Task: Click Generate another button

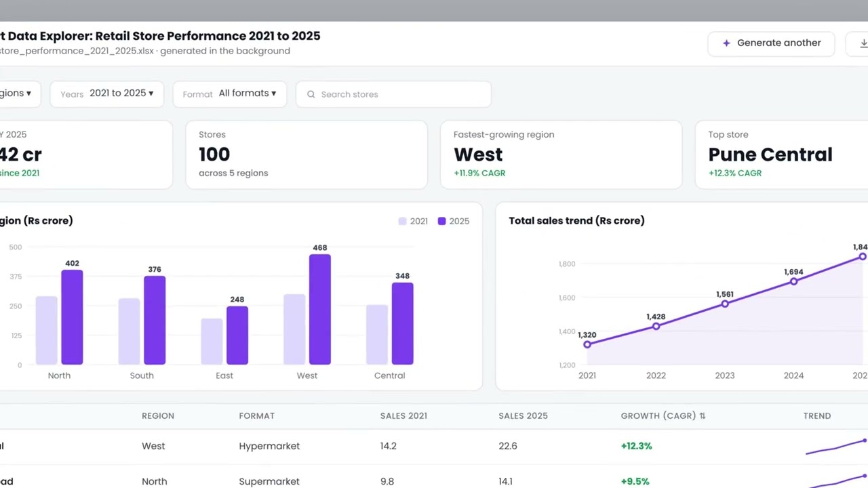Action: [x=771, y=43]
